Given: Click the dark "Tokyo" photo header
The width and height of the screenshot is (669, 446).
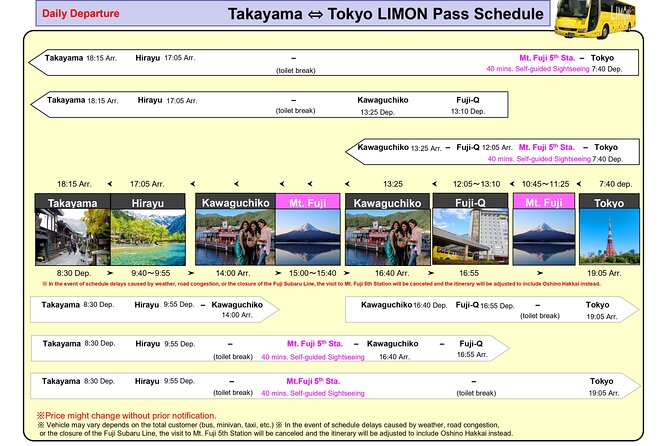Looking at the screenshot, I should click(x=609, y=201).
